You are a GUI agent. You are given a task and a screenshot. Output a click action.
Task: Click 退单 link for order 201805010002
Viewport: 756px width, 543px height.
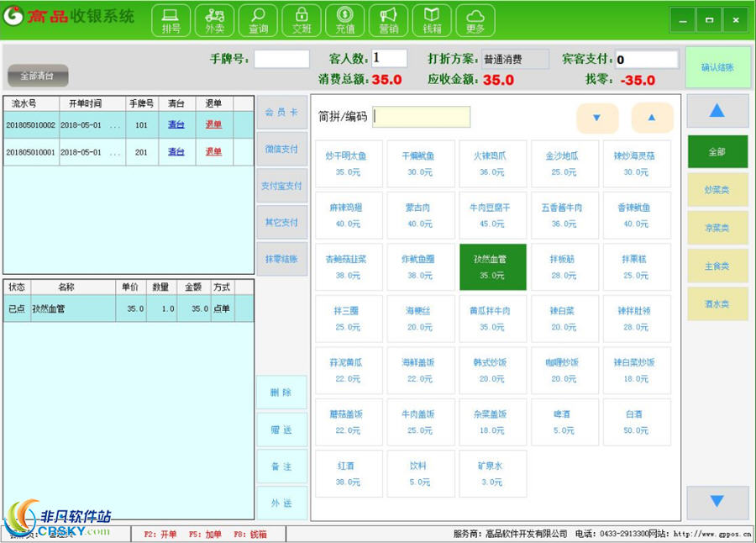point(213,124)
